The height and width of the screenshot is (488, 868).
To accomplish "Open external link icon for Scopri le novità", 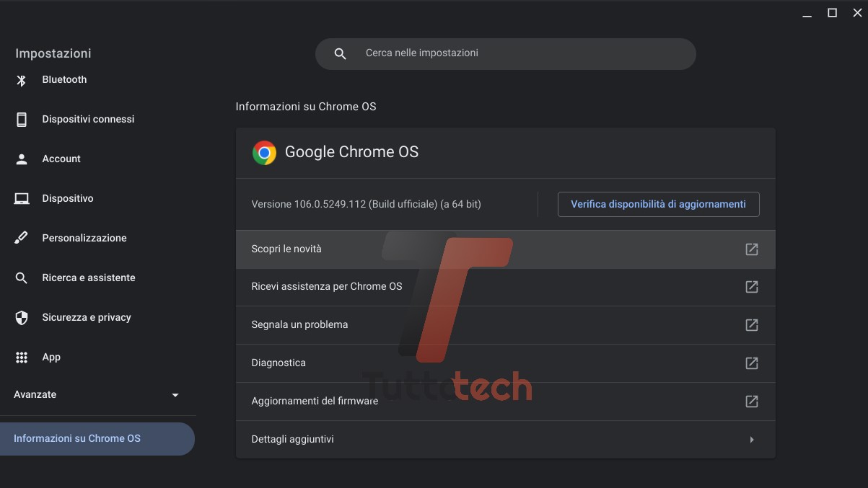I will coord(751,249).
